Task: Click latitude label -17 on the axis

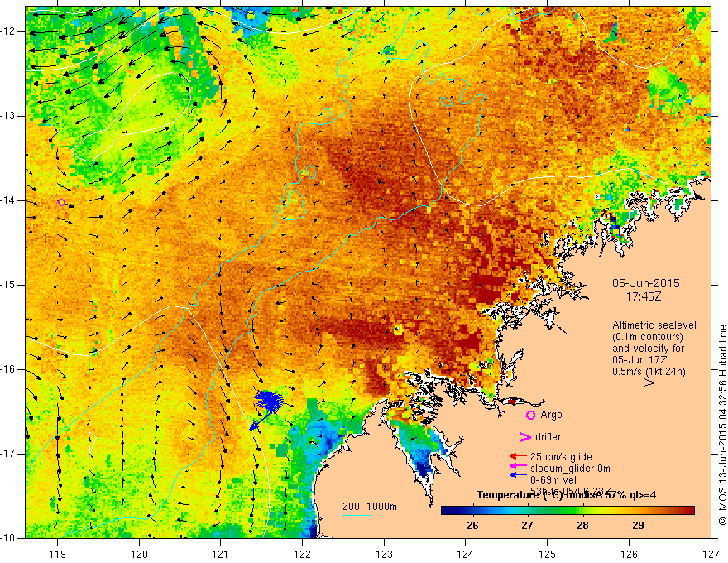Action: 9,454
